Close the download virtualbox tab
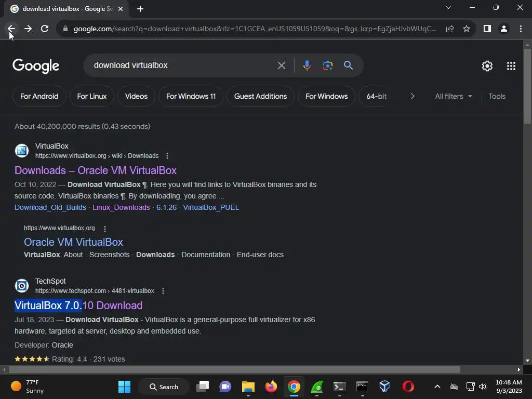This screenshot has height=399, width=532. click(x=120, y=9)
